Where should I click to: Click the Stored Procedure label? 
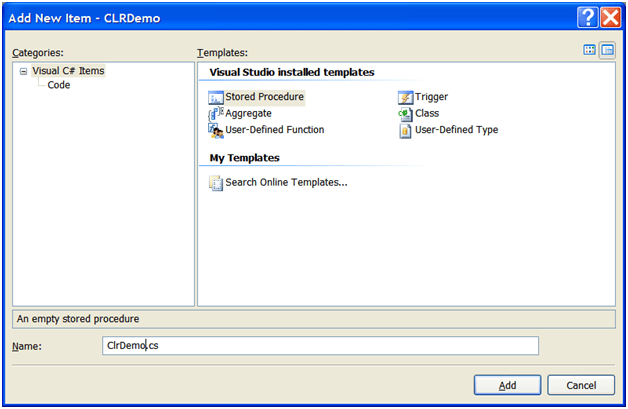point(264,97)
